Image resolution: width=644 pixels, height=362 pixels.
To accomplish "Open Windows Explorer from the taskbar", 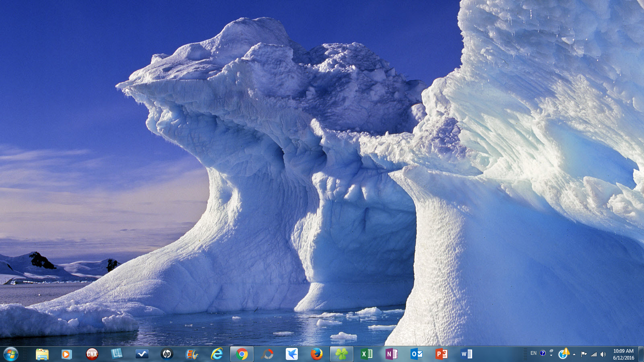I will (42, 354).
